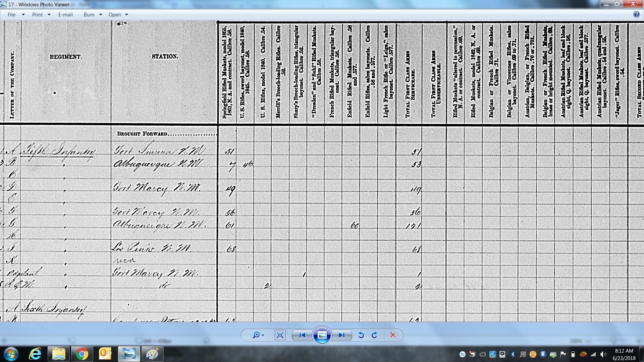Launch Internet Explorer from the taskbar

pyautogui.click(x=35, y=354)
